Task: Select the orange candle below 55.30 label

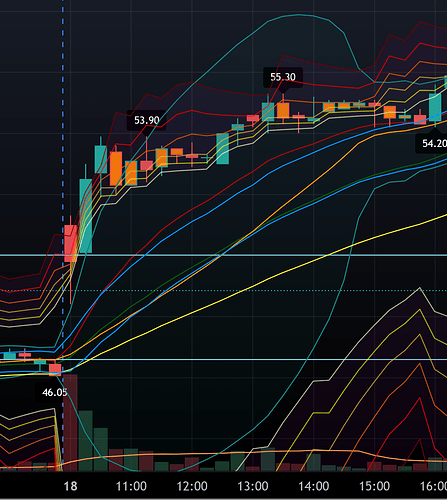Action: pos(283,110)
